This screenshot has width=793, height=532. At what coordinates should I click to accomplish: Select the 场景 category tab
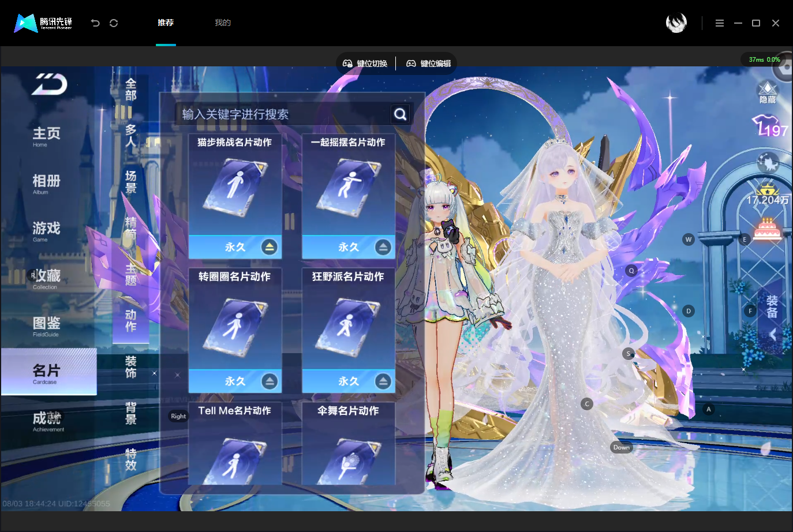131,182
